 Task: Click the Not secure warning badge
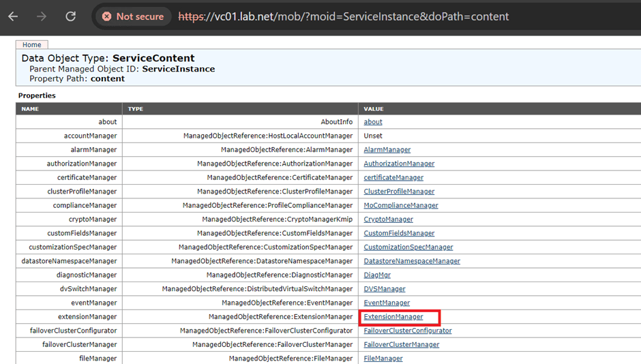tap(134, 16)
